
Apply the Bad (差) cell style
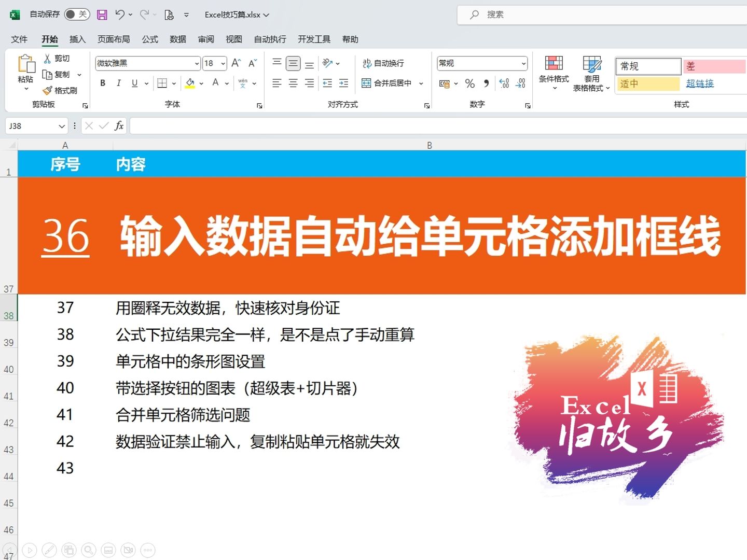(714, 66)
